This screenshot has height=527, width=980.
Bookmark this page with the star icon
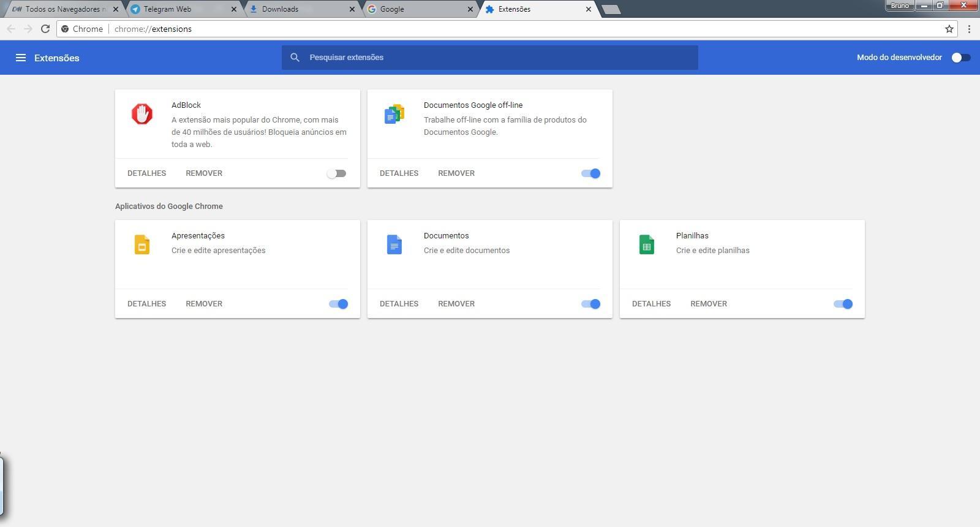949,29
